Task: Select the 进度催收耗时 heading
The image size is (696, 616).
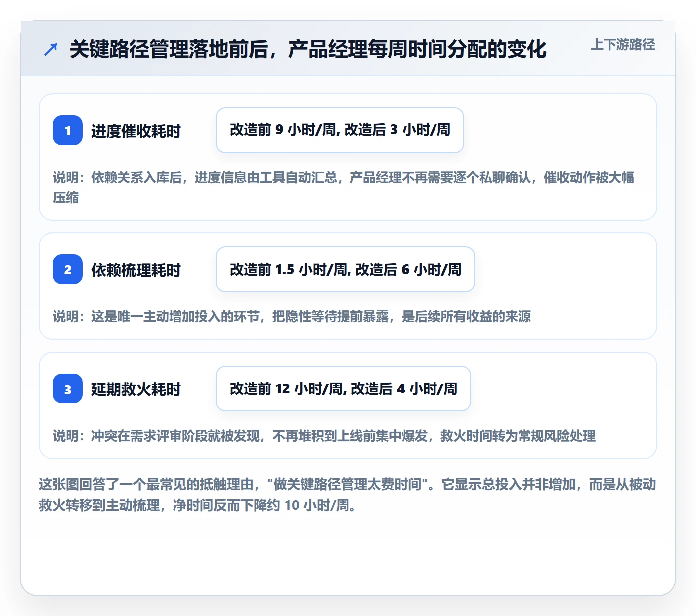Action: [x=136, y=131]
